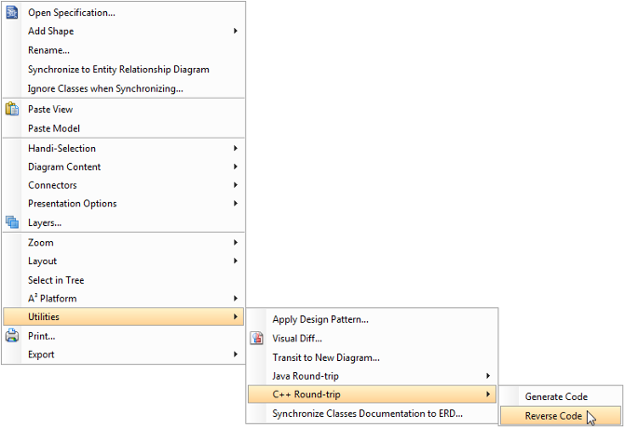The width and height of the screenshot is (625, 428).
Task: Click the Print printer icon
Action: [12, 336]
